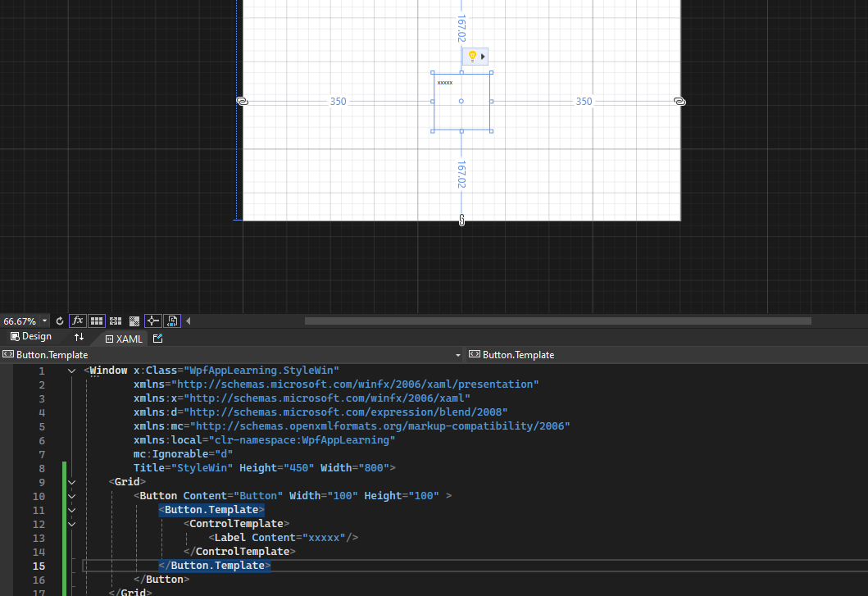868x596 pixels.
Task: Click the xmlns presentation URL on line 2
Action: coord(355,384)
